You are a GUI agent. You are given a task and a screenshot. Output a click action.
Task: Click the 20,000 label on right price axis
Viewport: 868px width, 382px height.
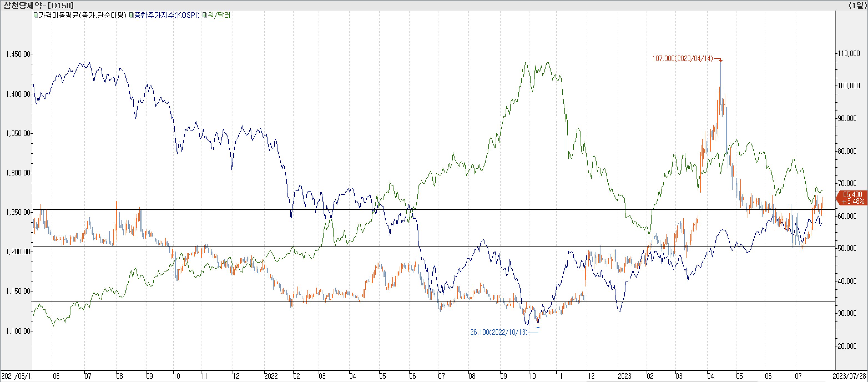(847, 346)
